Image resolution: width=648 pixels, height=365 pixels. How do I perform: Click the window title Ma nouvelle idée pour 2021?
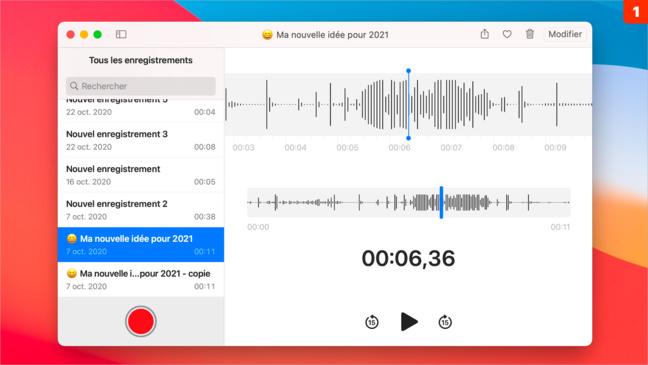point(326,35)
